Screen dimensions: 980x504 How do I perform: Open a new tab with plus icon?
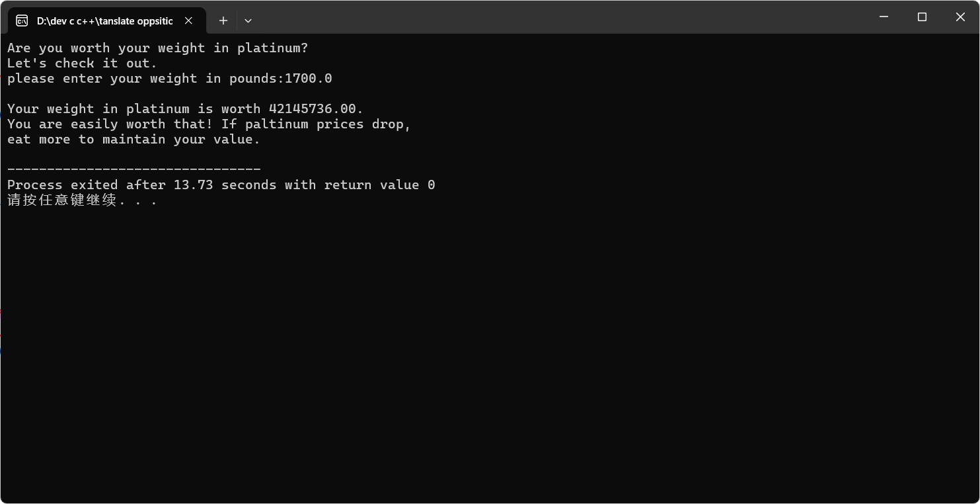coord(223,21)
